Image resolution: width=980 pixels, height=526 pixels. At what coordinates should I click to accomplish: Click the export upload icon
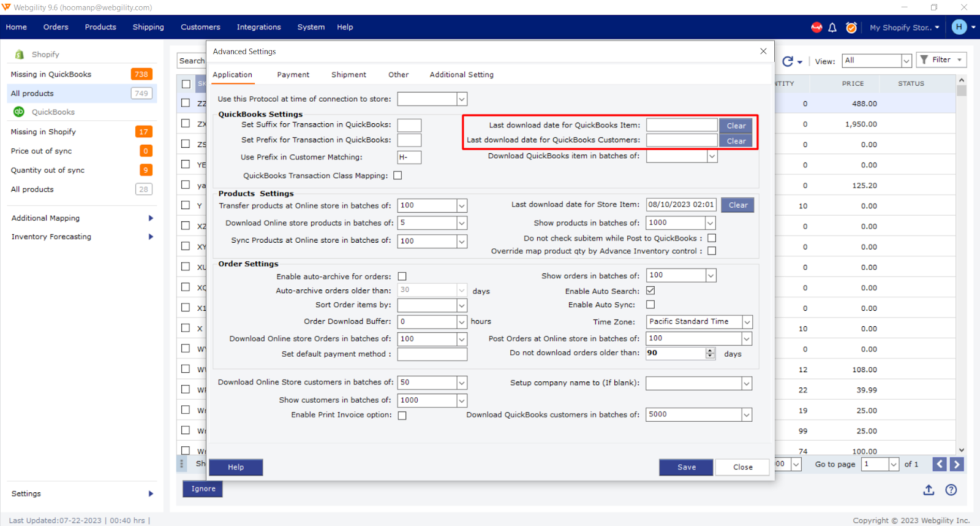point(929,490)
